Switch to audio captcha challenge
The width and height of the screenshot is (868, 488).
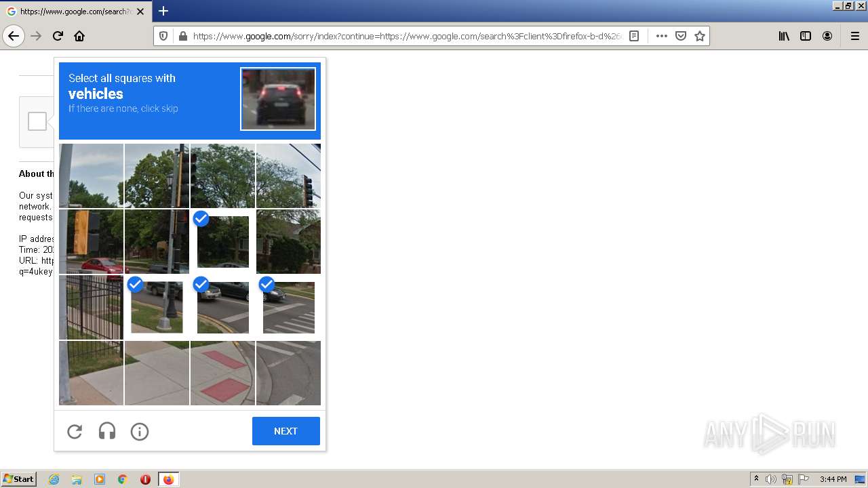click(x=107, y=431)
